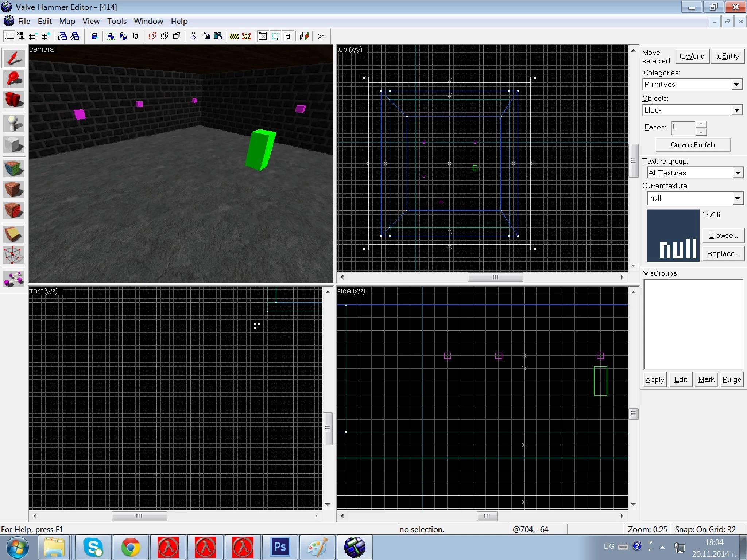Select the Vertex manipulation tool
This screenshot has height=560, width=747.
[14, 255]
